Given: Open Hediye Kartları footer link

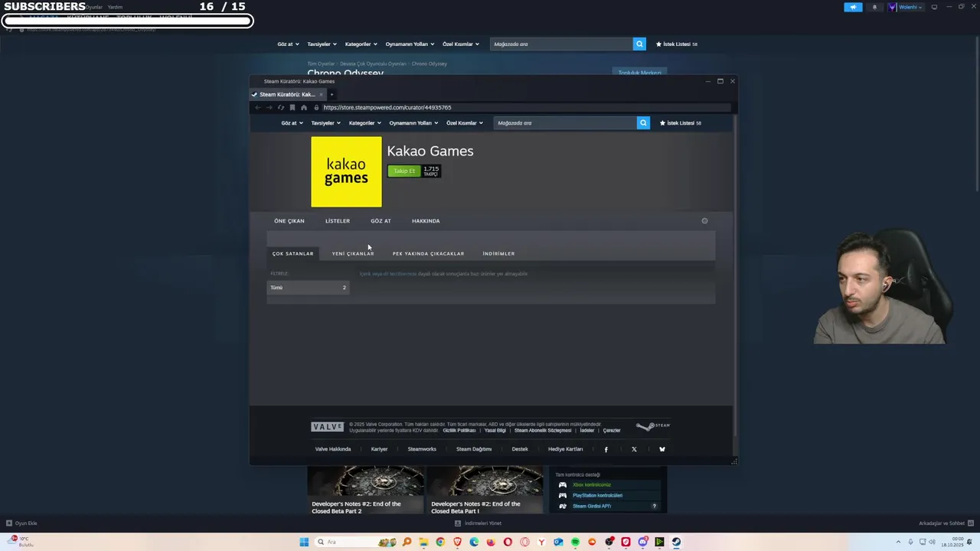Looking at the screenshot, I should (x=565, y=449).
